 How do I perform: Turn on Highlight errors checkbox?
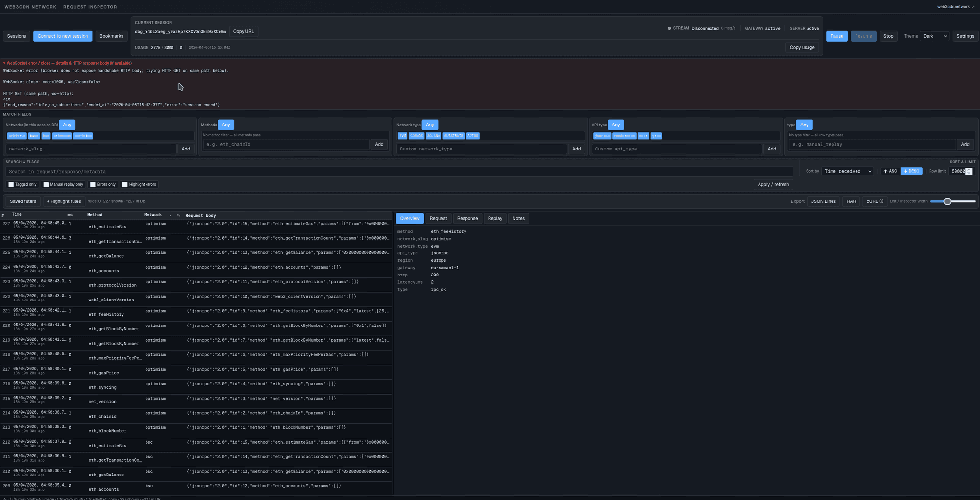tap(125, 185)
